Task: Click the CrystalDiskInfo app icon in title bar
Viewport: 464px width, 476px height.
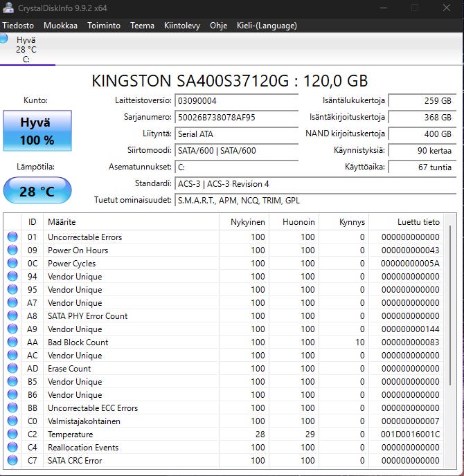Action: click(8, 8)
